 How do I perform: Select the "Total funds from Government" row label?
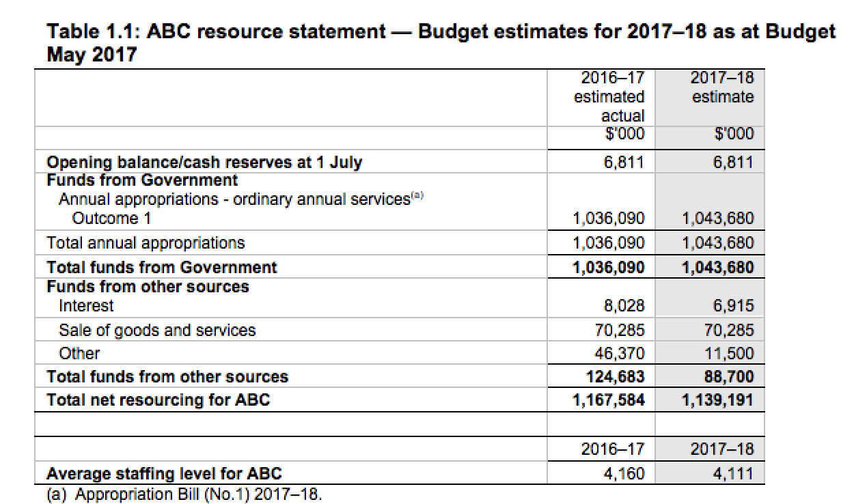pyautogui.click(x=161, y=267)
